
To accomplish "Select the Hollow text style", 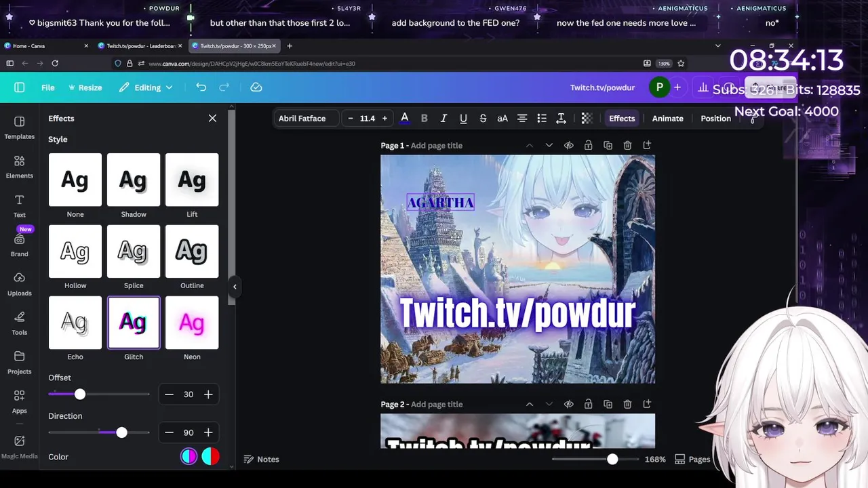I will point(75,251).
